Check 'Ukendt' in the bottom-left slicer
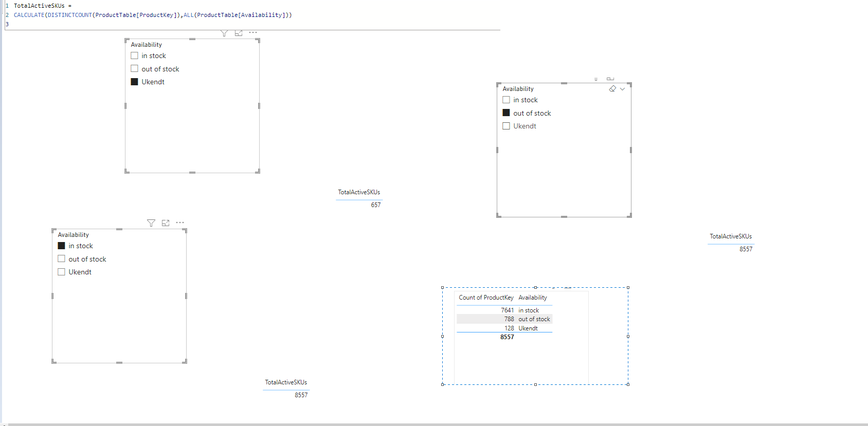 (x=61, y=272)
